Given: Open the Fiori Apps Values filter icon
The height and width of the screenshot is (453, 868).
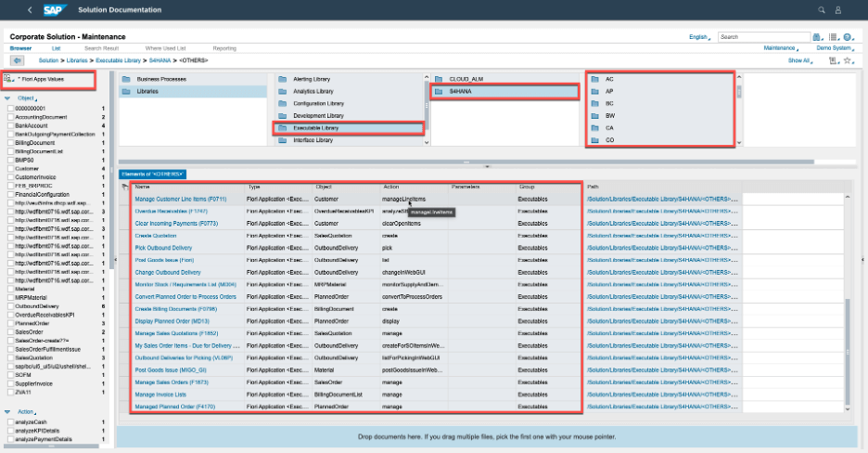Looking at the screenshot, I should pos(7,79).
